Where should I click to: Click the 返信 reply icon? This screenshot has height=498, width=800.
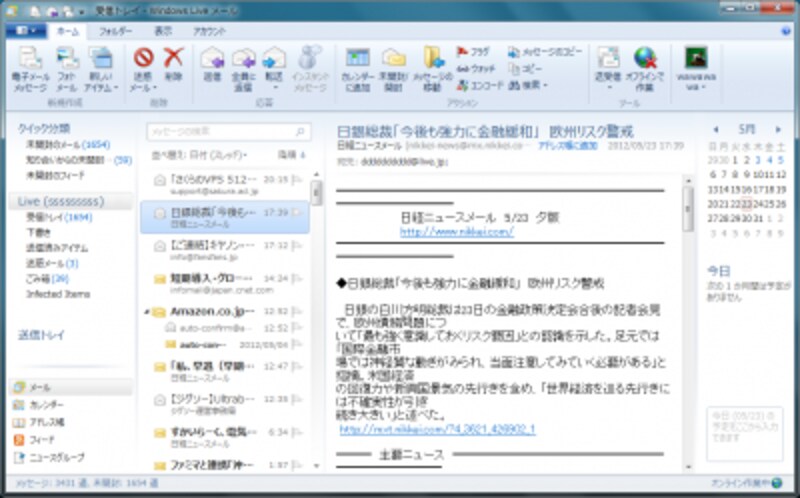point(212,58)
